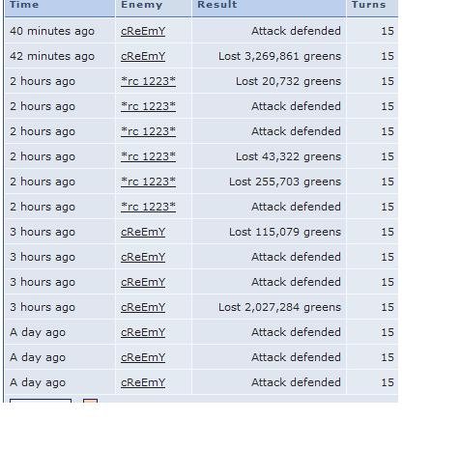Focus the input field below the table

pyautogui.click(x=41, y=401)
